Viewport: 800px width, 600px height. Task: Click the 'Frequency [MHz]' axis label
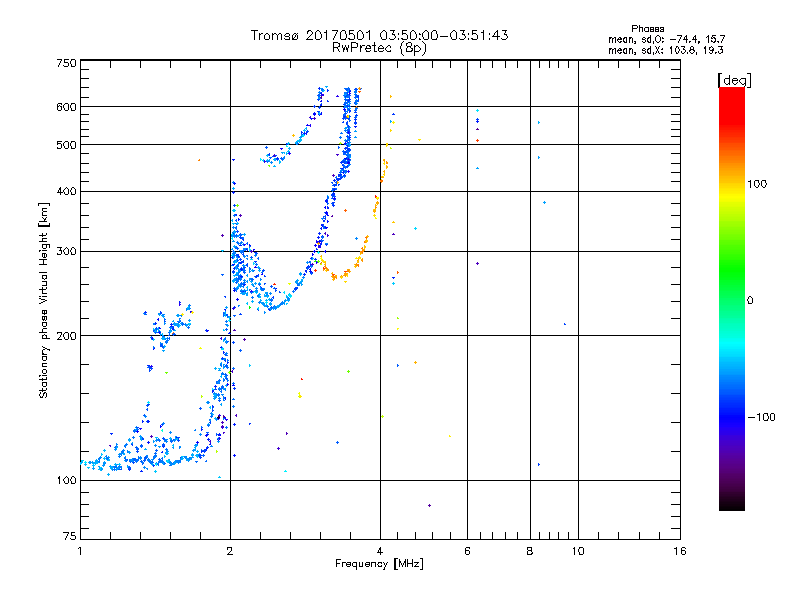point(379,564)
